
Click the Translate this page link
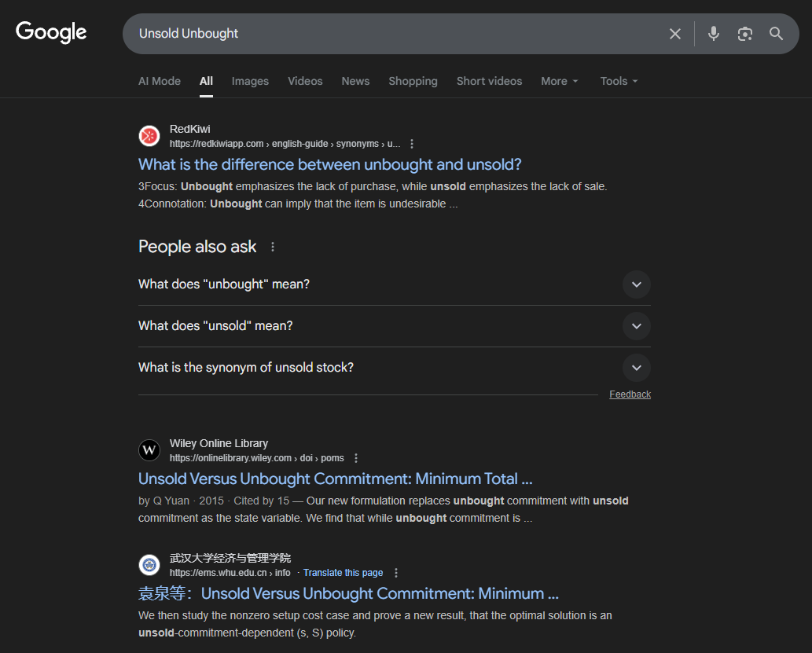pos(343,573)
